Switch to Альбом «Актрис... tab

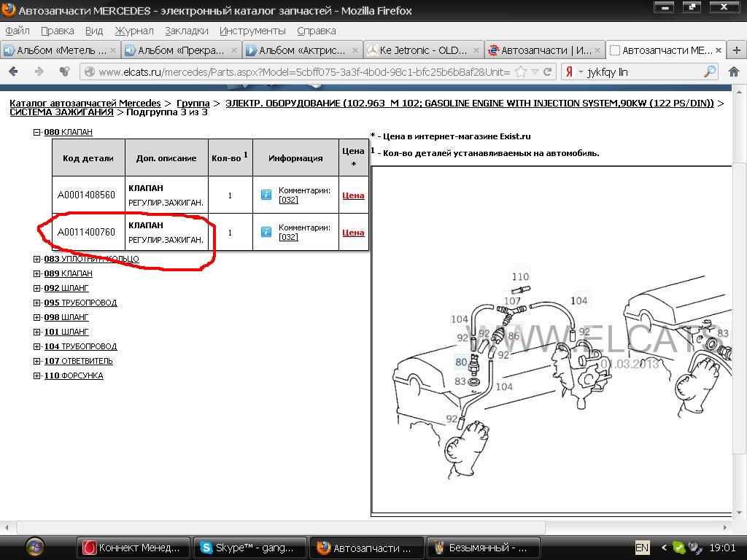[x=301, y=50]
